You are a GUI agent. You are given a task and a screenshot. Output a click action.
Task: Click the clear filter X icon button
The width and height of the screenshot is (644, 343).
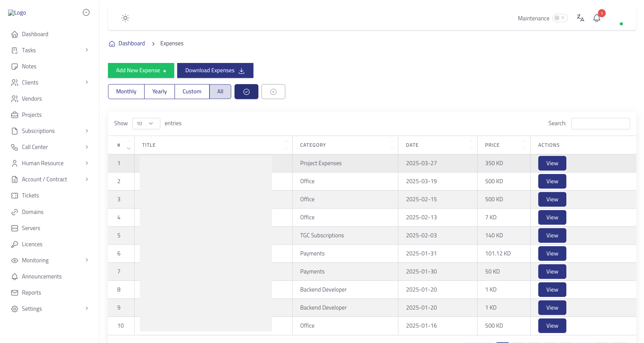(x=273, y=92)
